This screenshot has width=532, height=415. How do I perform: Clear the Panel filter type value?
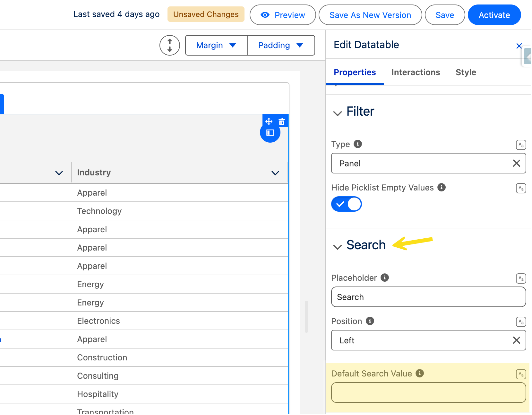tap(516, 163)
